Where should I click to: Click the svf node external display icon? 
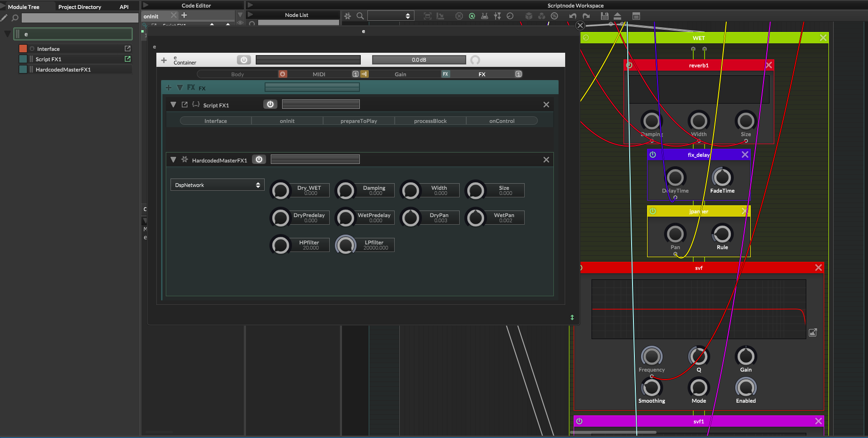pos(813,333)
